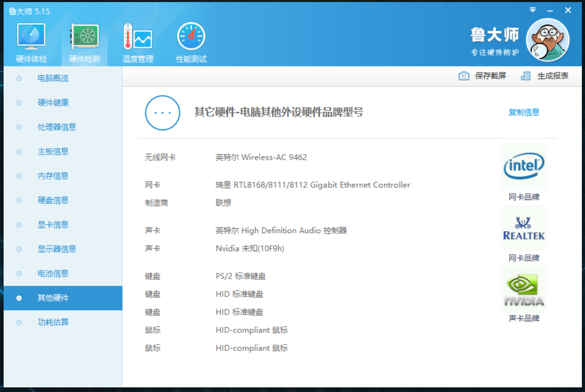Click the bullet icon beside 硬件健康
Viewport: 585px width, 392px height.
click(x=19, y=103)
